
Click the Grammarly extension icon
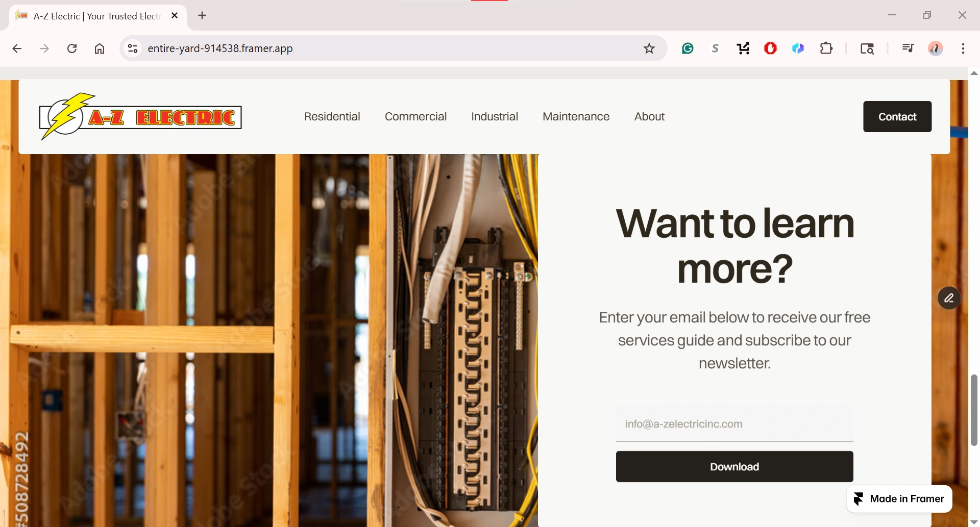coord(688,48)
